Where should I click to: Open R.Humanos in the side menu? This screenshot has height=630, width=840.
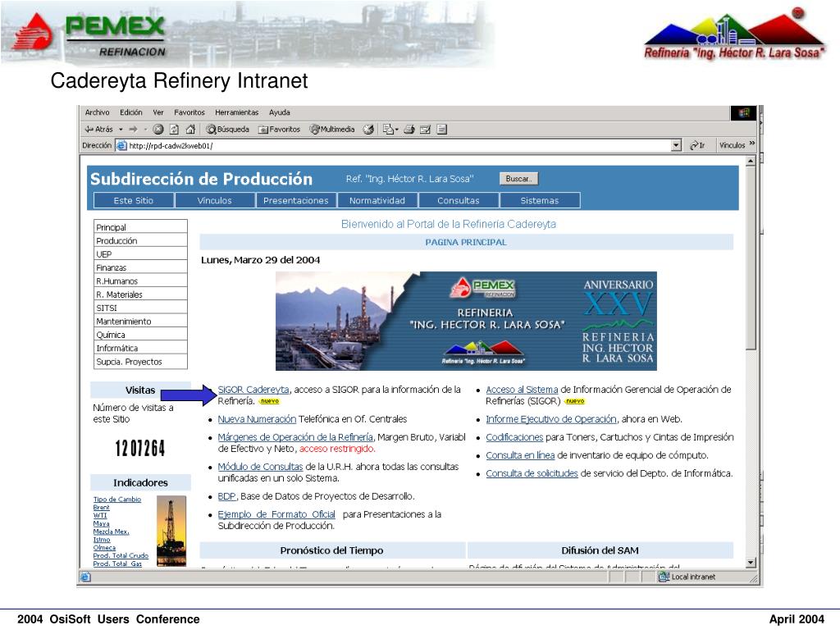coord(140,281)
